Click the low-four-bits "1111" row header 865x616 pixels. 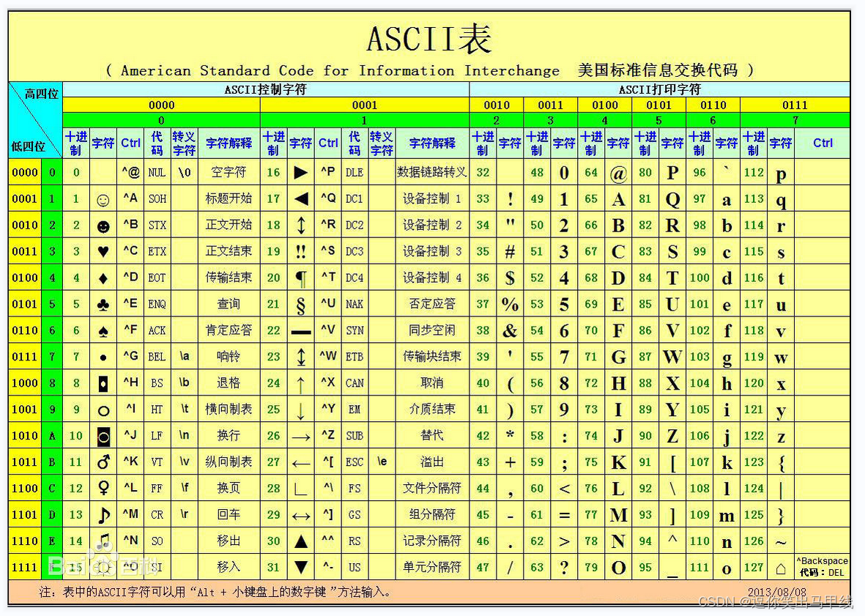[x=25, y=568]
